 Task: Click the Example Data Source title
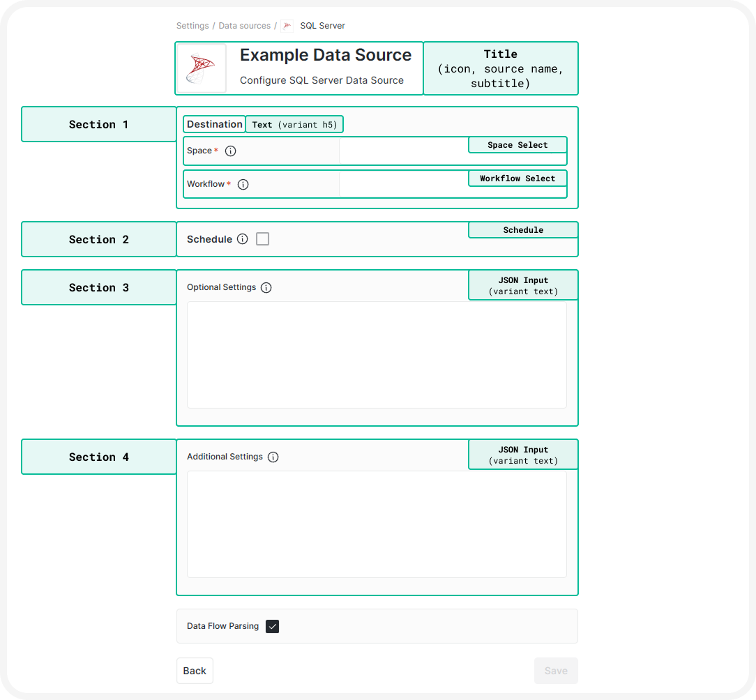326,55
